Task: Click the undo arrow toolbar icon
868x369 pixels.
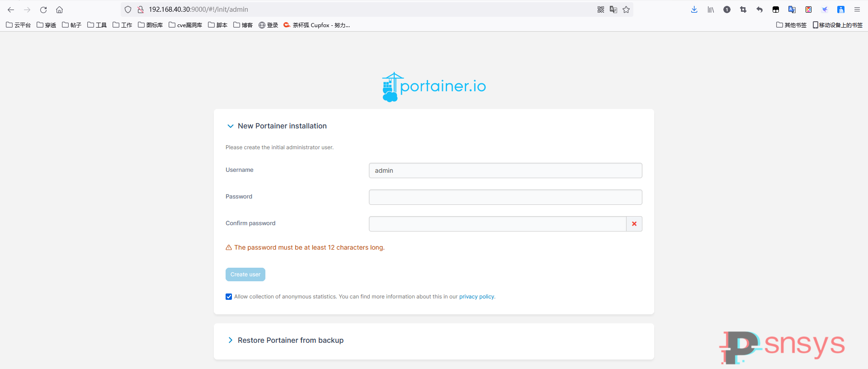Action: coord(759,9)
